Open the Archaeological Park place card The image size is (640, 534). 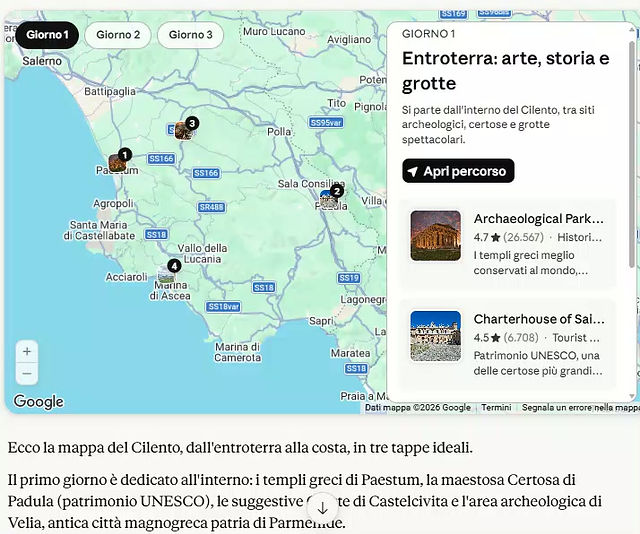(x=507, y=244)
